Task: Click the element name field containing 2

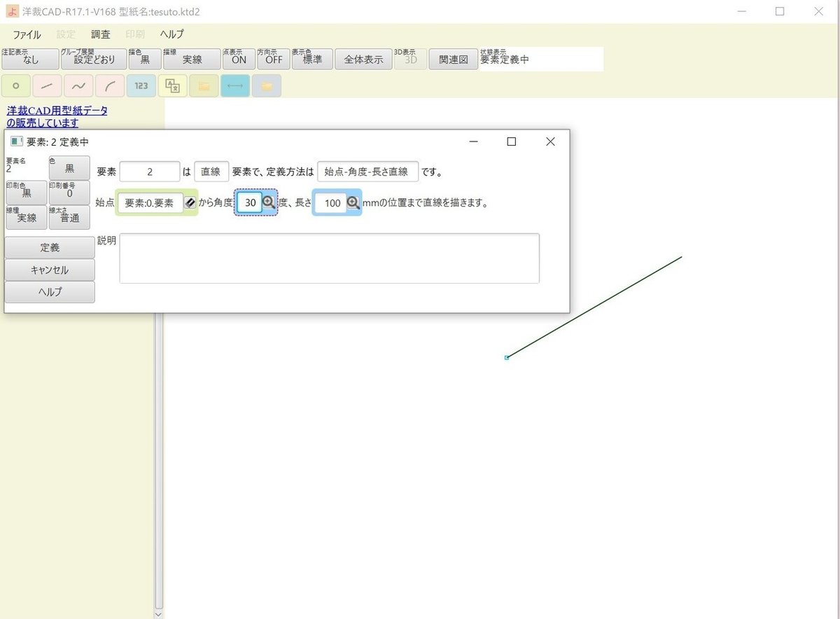Action: [150, 172]
